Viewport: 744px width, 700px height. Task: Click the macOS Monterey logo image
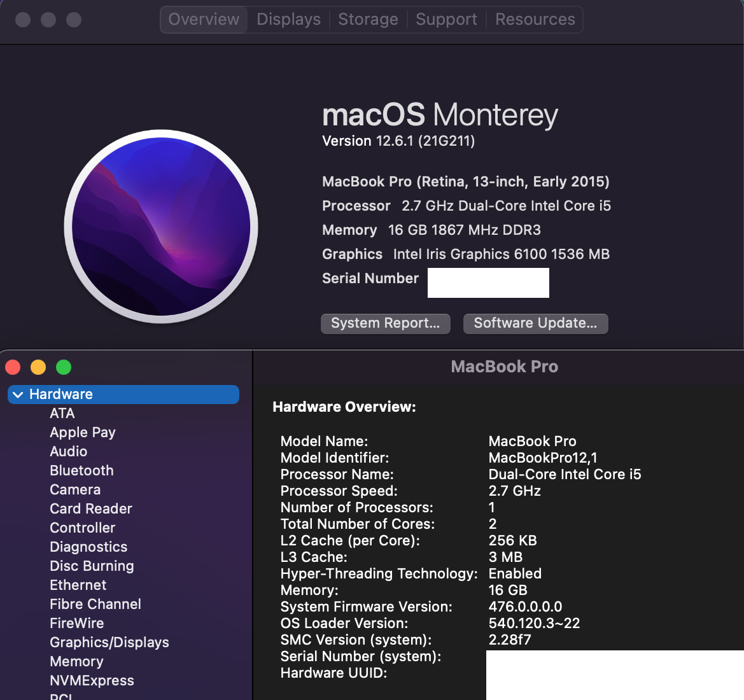pos(161,227)
